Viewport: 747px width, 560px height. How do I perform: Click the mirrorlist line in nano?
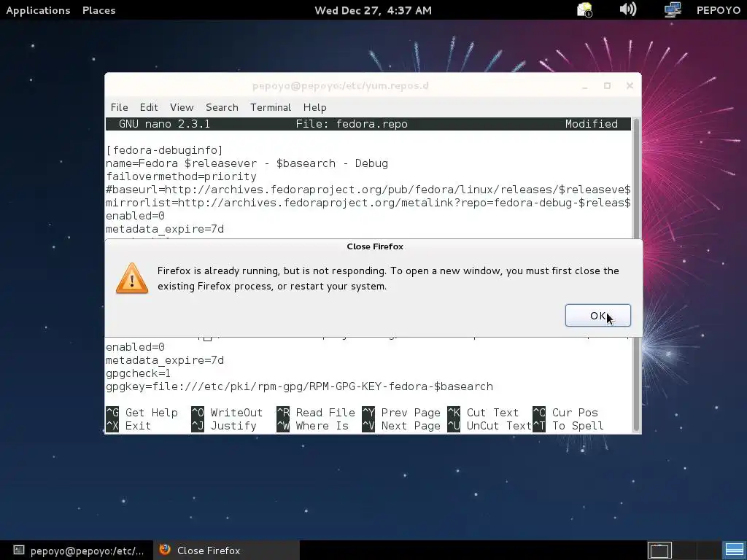[368, 203]
